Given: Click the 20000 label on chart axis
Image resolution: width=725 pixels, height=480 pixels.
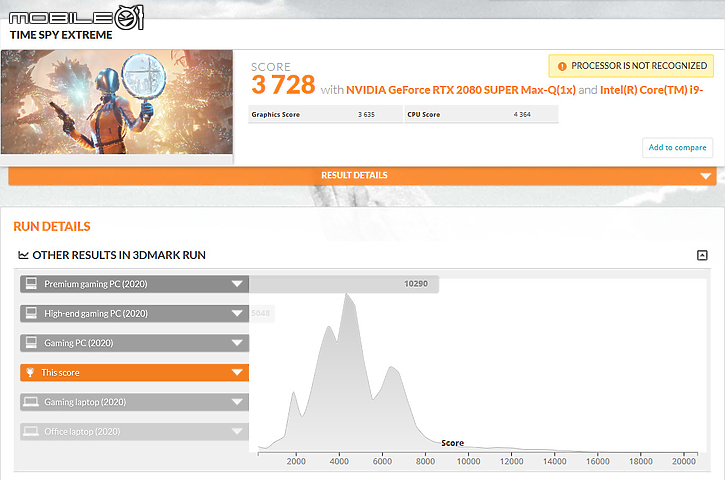Looking at the screenshot, I should [684, 462].
